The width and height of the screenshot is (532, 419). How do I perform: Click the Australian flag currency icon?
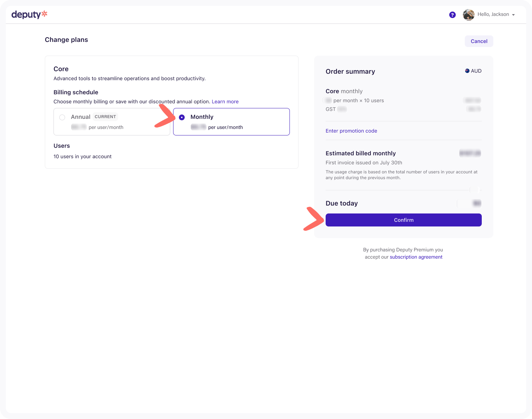467,71
